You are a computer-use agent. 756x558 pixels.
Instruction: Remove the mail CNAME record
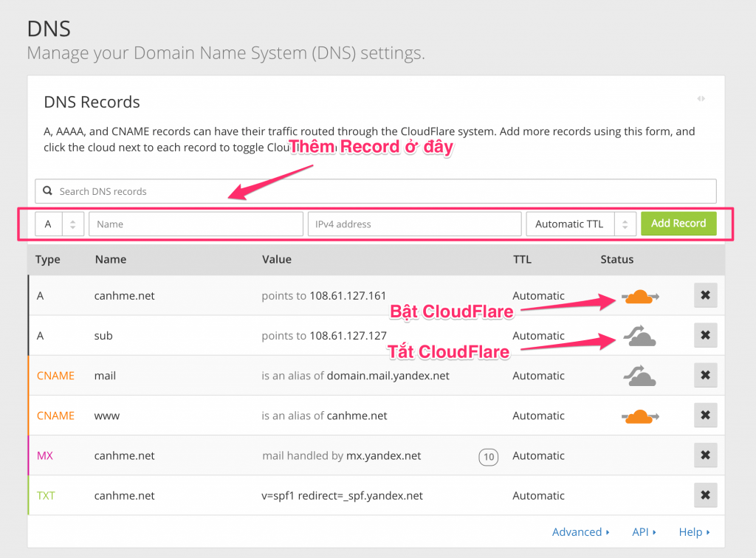tap(705, 376)
